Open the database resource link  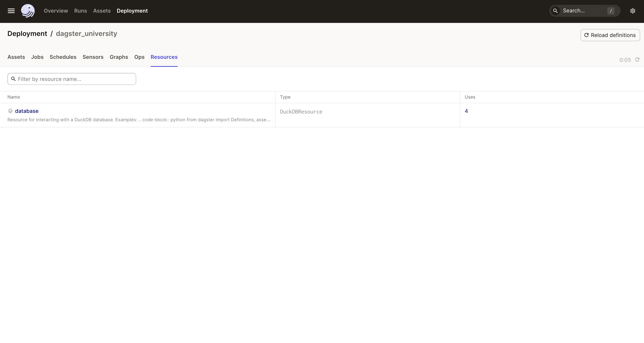27,111
